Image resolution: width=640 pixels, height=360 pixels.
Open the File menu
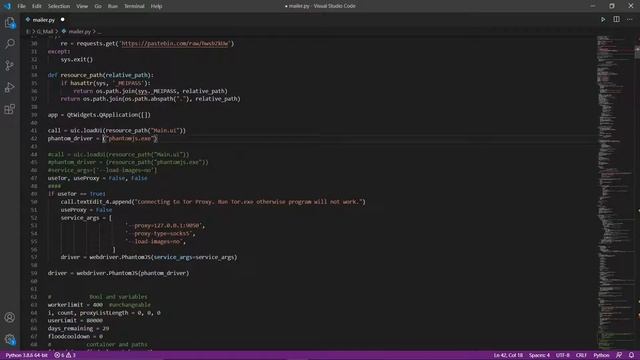tap(21, 6)
